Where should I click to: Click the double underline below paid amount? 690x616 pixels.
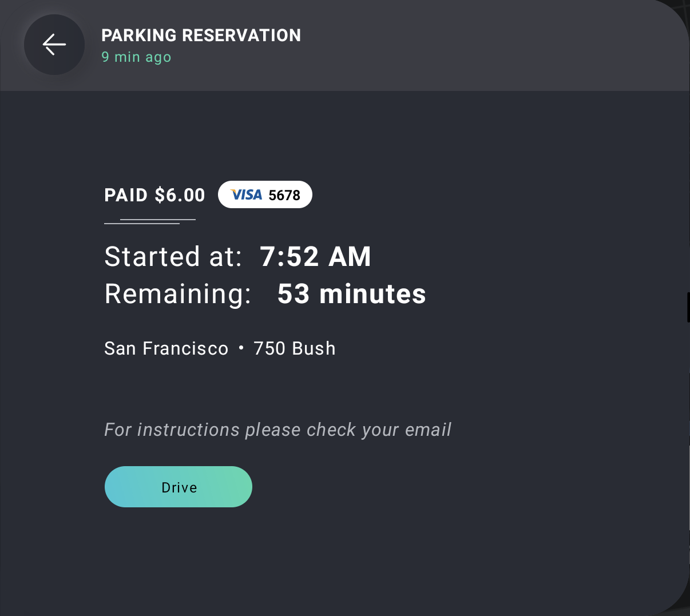point(150,221)
